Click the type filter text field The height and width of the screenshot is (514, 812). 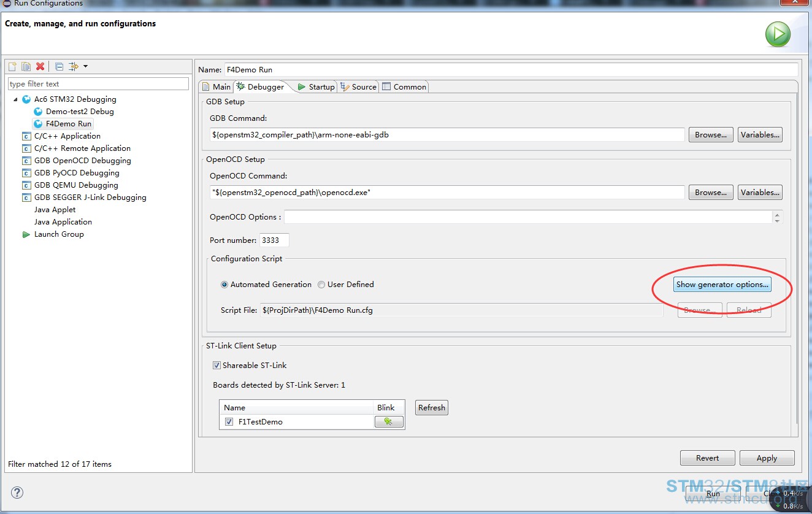98,83
